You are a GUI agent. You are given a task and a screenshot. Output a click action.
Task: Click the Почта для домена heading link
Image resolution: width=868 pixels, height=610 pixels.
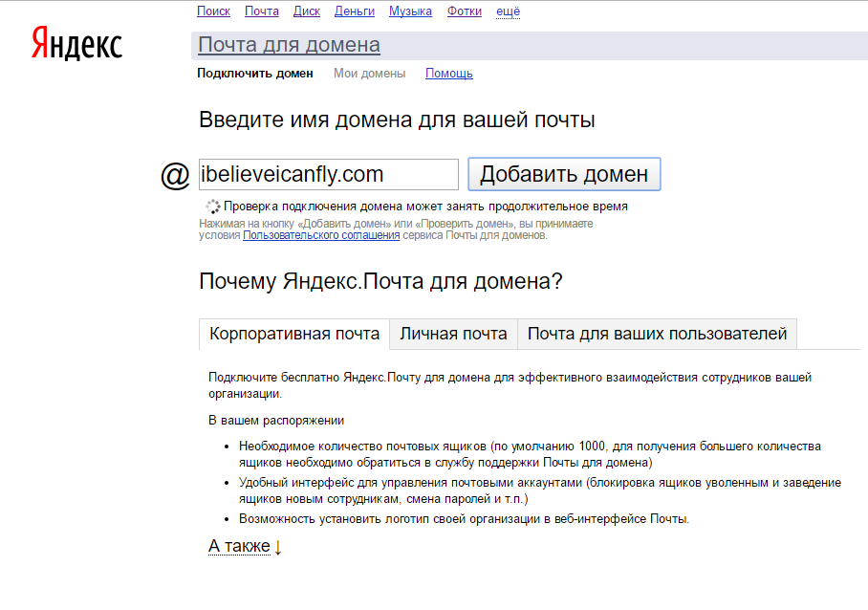pos(289,45)
